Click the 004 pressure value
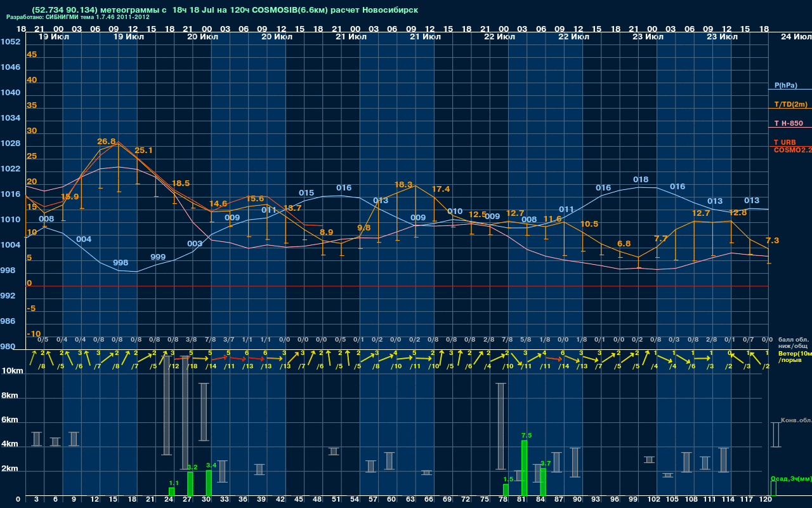 tap(84, 239)
